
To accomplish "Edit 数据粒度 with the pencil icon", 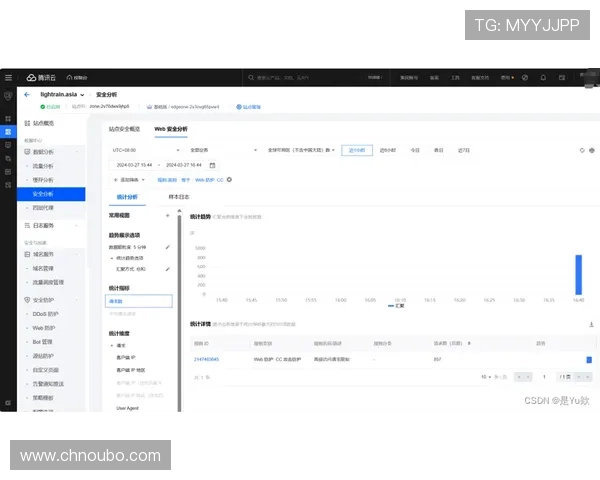I will tap(167, 246).
